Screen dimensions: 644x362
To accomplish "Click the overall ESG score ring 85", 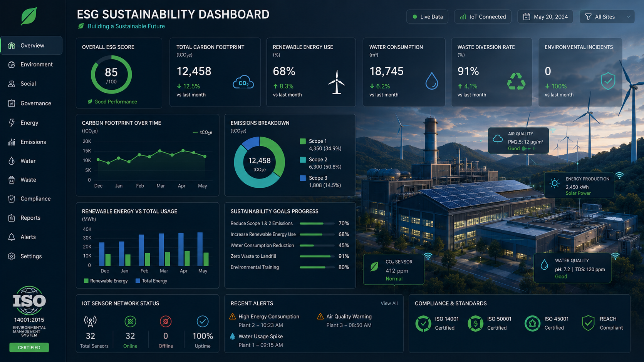I will [x=111, y=75].
